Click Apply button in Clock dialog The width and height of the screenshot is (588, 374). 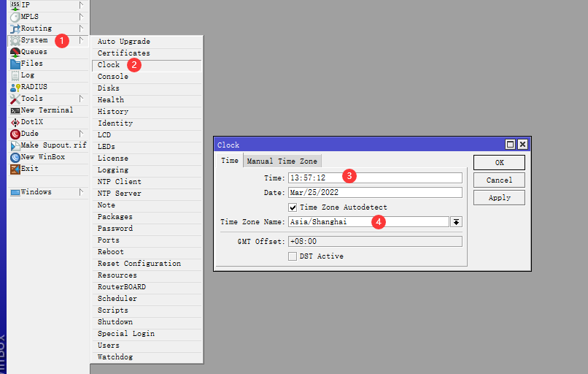tap(499, 197)
